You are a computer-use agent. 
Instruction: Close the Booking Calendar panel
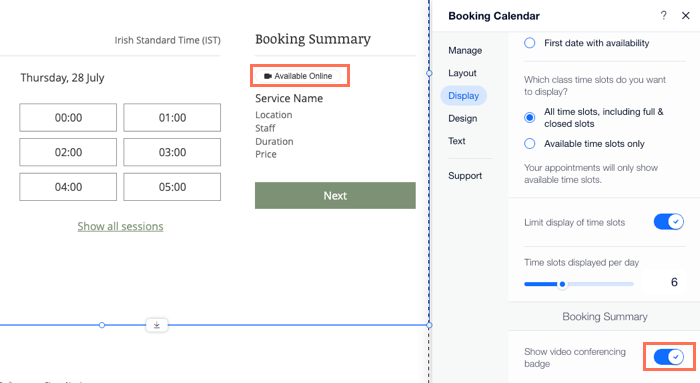click(686, 16)
